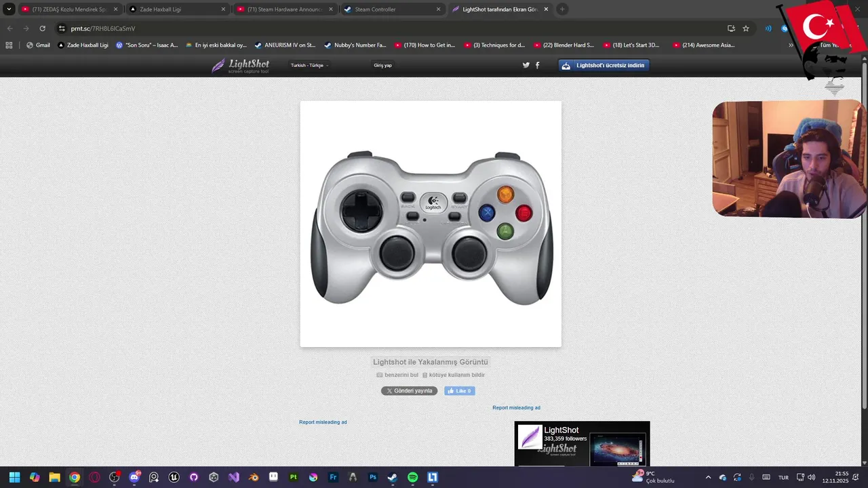Click the Logitech gamepad screenshot image

pos(431,224)
